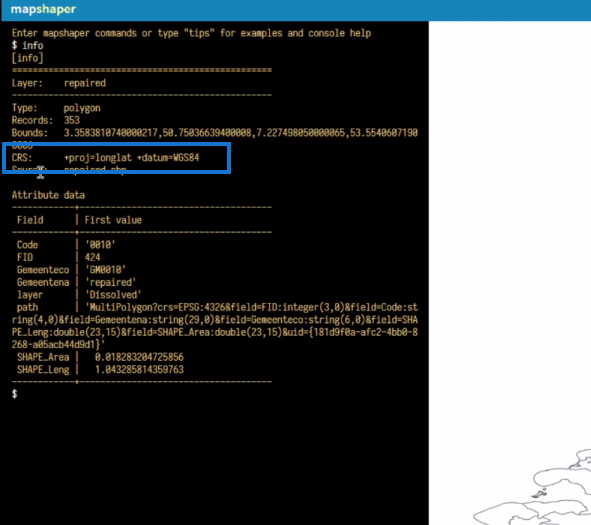Image resolution: width=591 pixels, height=525 pixels.
Task: Select the 'Layer: repaired' line
Action: (59, 83)
